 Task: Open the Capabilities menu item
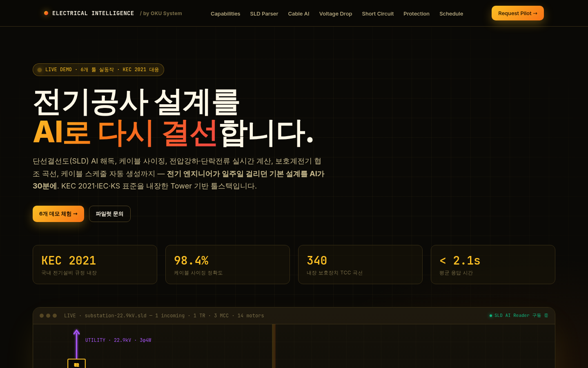pos(225,13)
